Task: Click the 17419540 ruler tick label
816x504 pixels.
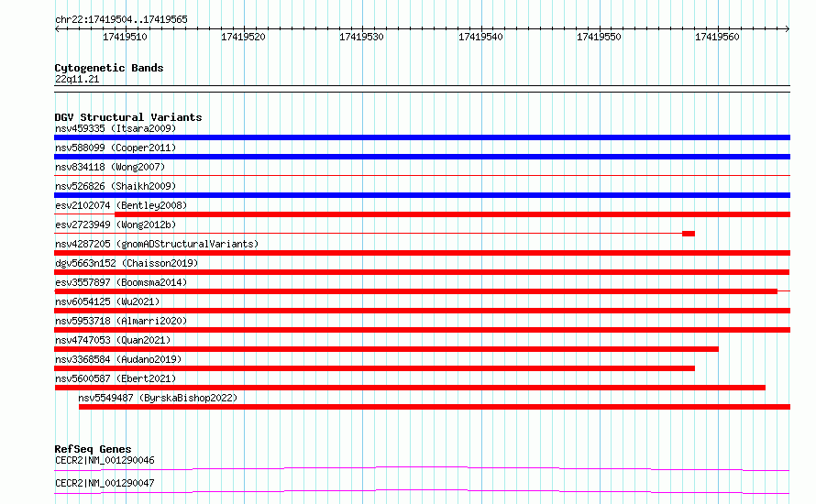Action: (480, 37)
